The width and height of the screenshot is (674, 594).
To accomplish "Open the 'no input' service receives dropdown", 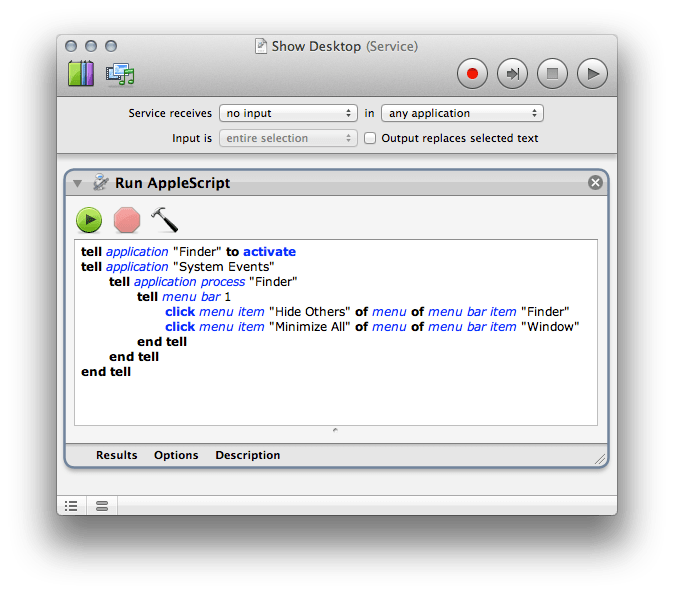I will tap(288, 113).
